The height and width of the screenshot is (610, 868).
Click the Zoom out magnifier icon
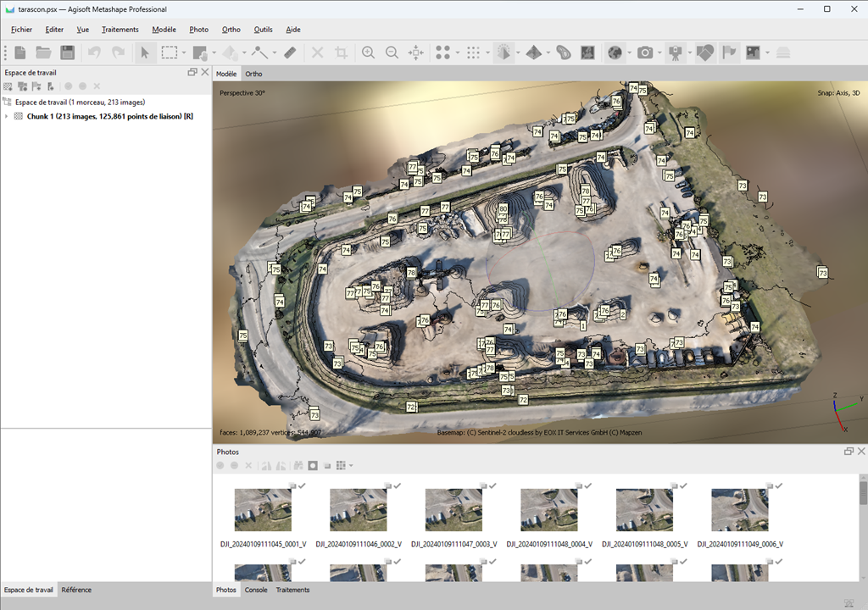392,53
